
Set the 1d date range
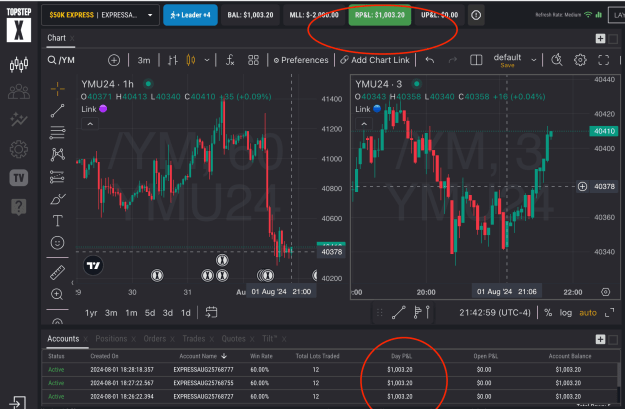[186, 313]
